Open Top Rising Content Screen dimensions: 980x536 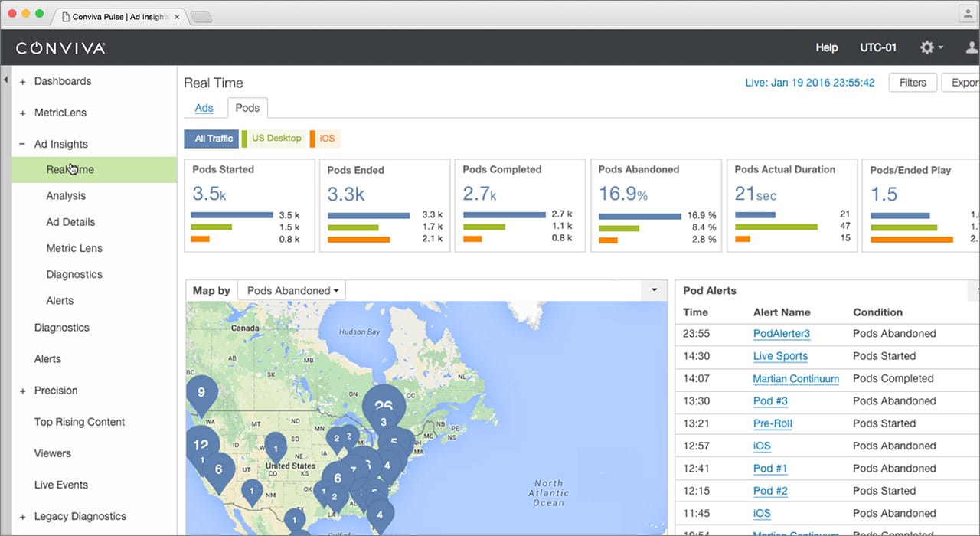tap(80, 422)
